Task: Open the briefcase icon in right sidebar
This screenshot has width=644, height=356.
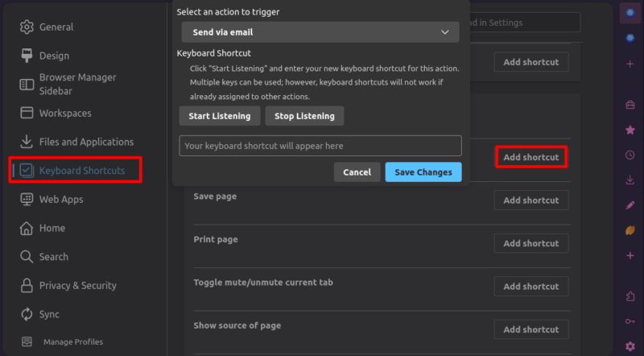Action: 630,105
